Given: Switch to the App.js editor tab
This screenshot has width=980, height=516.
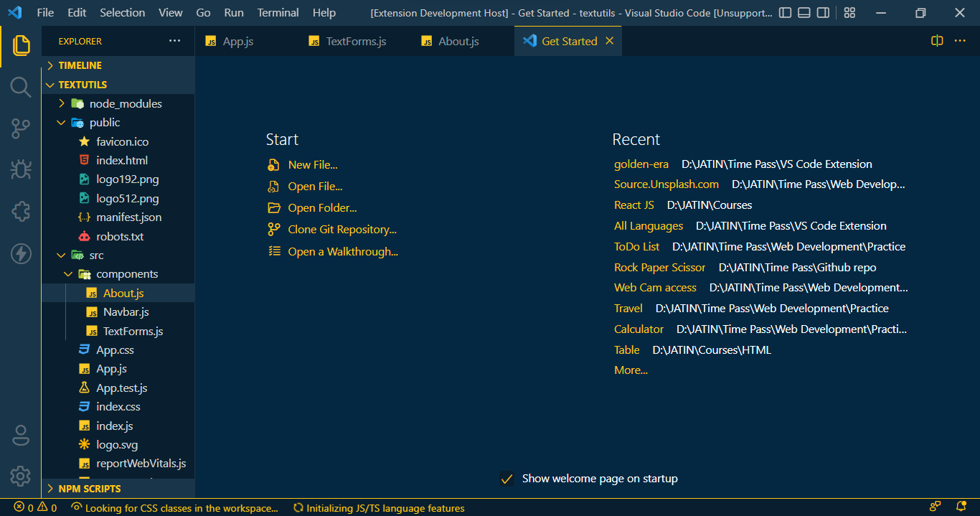Looking at the screenshot, I should click(x=247, y=41).
